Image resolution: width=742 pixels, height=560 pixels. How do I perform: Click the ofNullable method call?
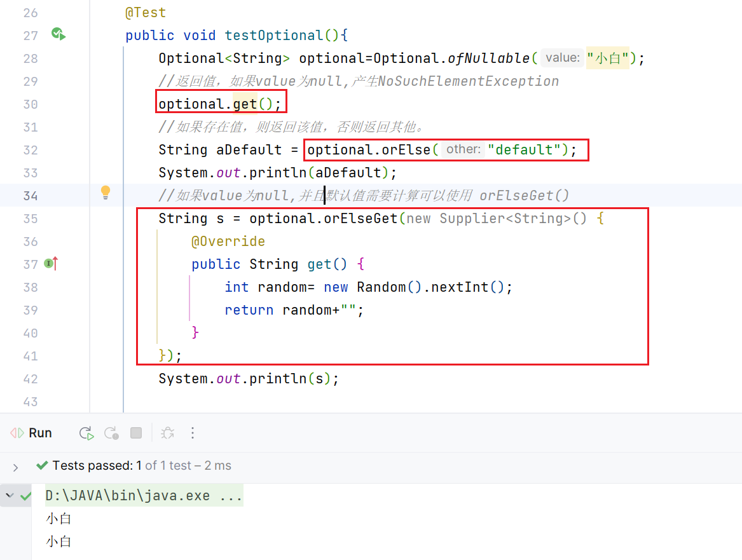(x=488, y=58)
